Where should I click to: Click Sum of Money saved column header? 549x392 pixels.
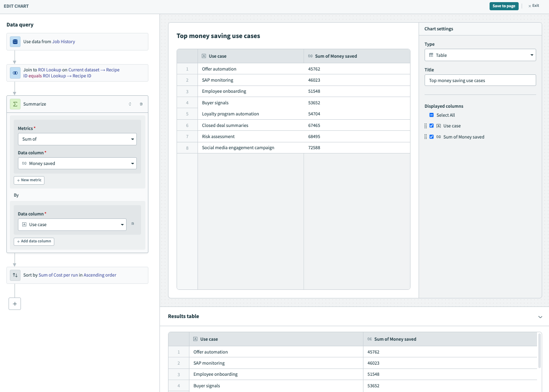click(336, 56)
